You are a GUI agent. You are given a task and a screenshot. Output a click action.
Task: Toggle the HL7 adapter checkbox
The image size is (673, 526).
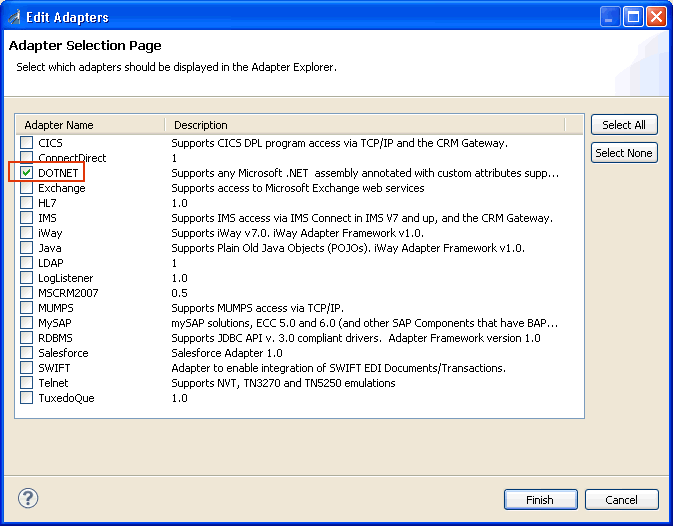click(27, 203)
